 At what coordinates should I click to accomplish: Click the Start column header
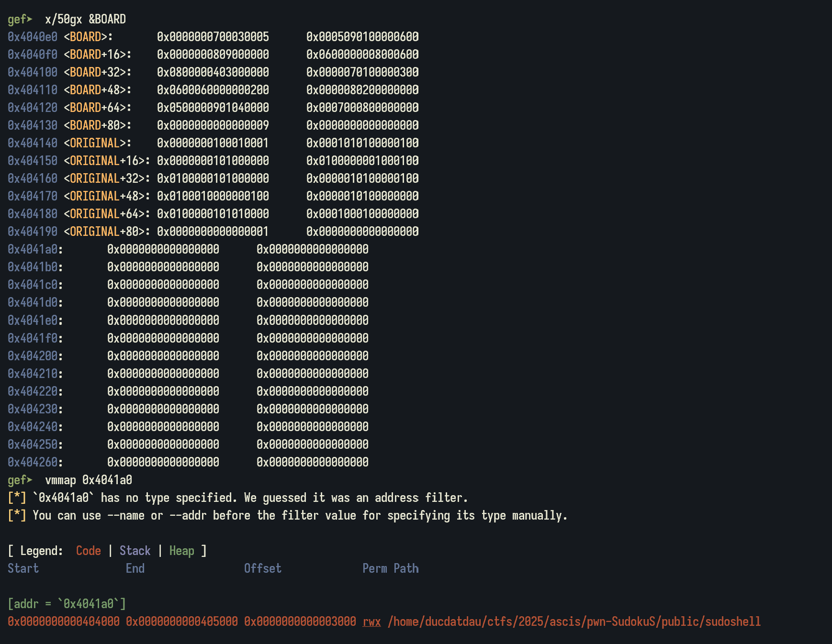point(23,568)
